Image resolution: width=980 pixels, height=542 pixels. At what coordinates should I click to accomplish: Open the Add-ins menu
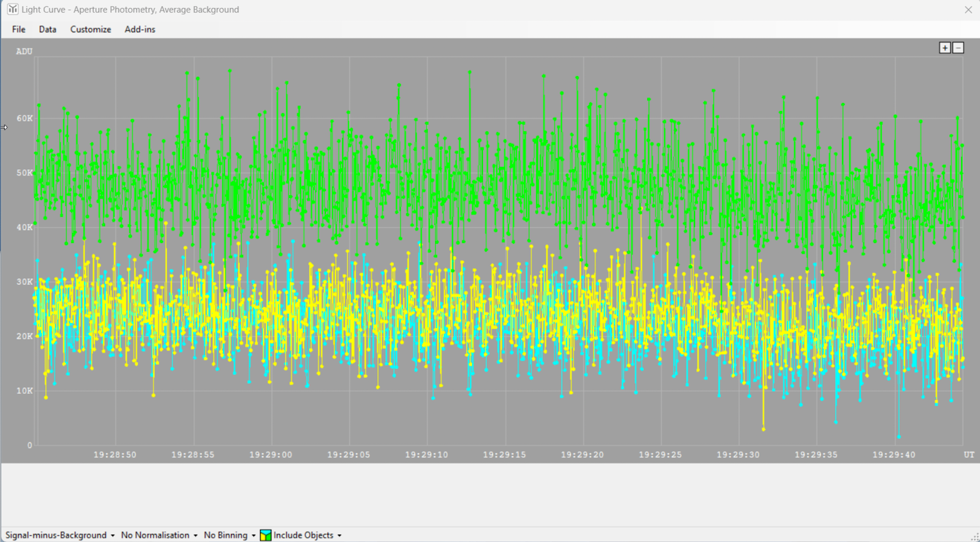coord(140,29)
